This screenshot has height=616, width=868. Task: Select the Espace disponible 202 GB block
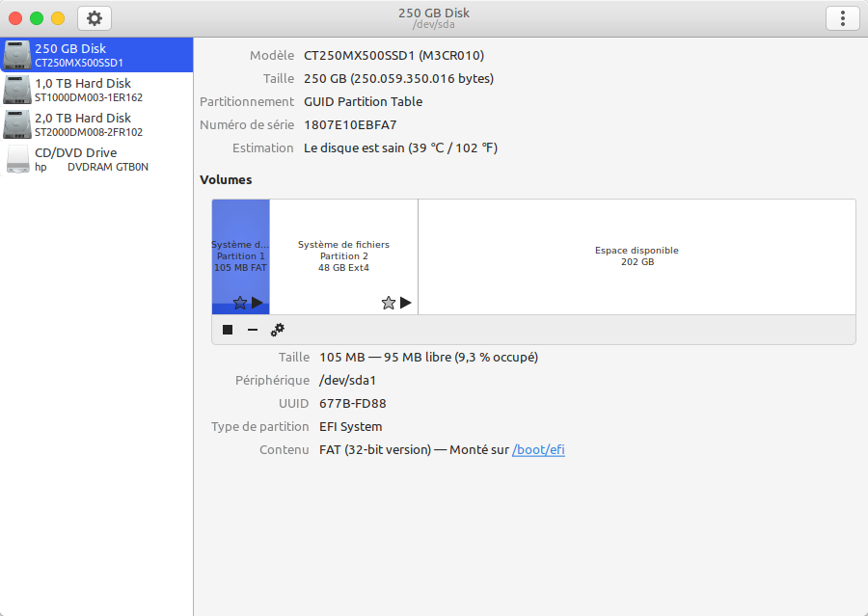click(637, 256)
